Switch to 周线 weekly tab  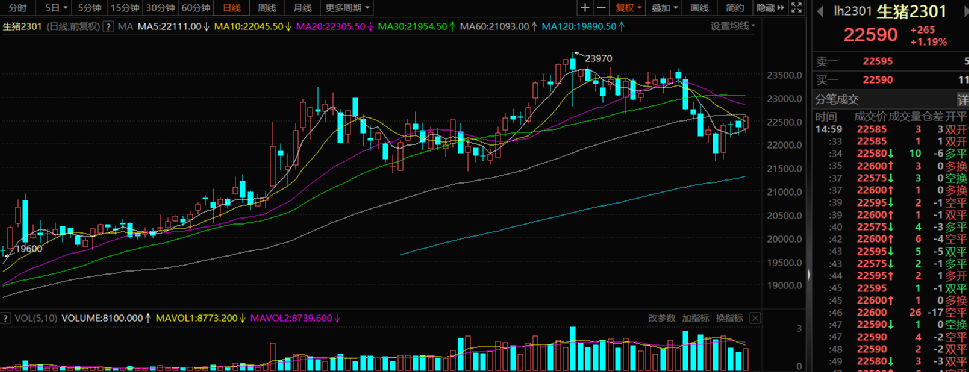pos(267,8)
